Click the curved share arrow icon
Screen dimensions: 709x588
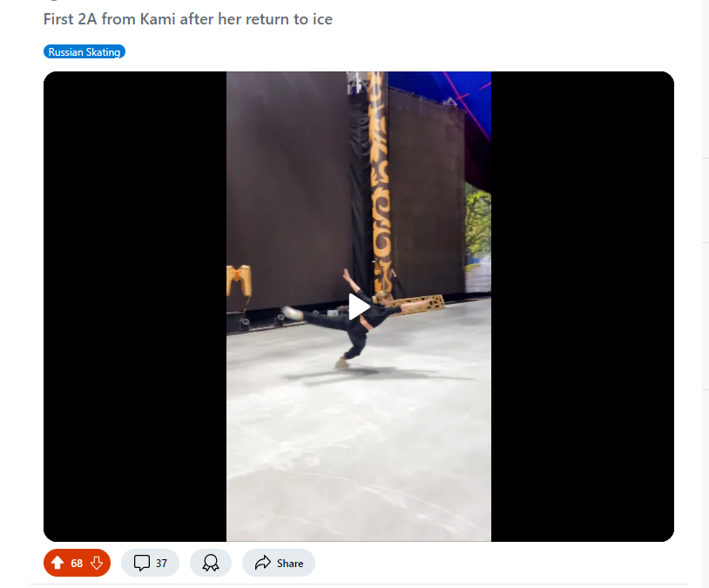point(263,563)
